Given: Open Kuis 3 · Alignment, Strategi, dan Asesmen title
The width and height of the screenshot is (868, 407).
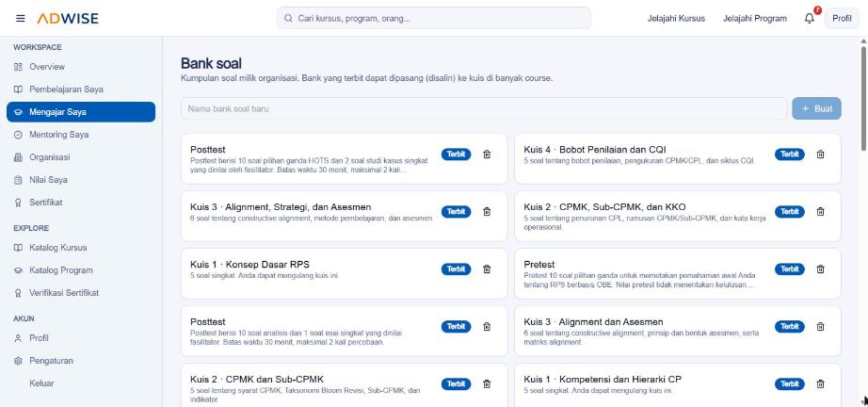Looking at the screenshot, I should coord(281,207).
